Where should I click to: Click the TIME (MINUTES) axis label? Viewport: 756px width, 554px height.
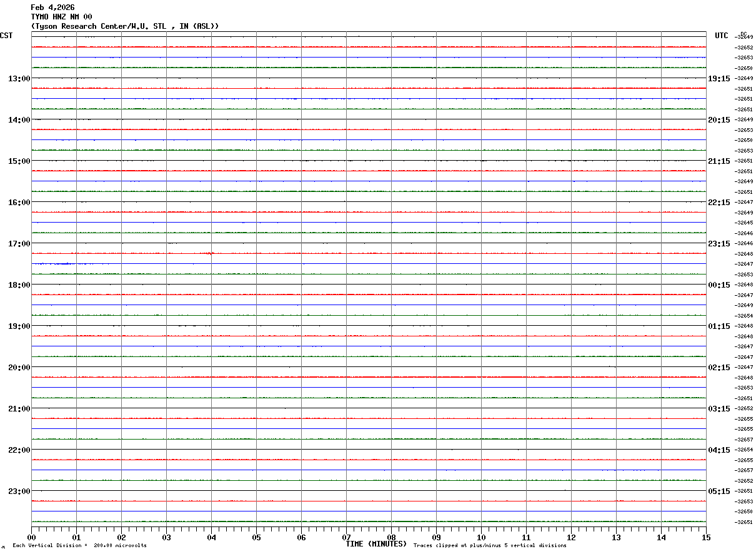(376, 544)
